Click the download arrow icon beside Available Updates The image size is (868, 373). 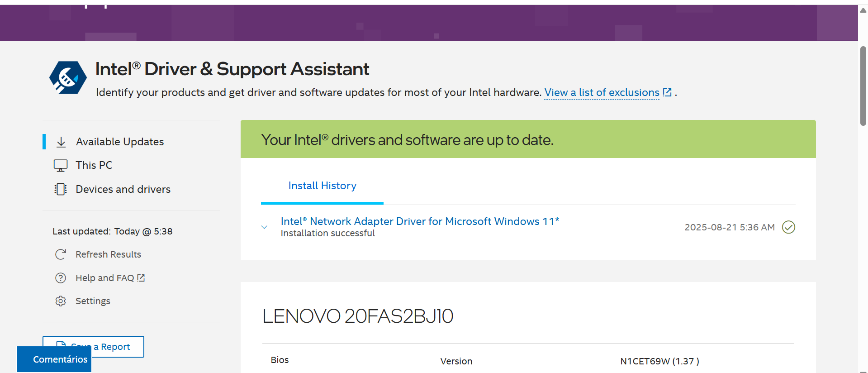point(61,142)
